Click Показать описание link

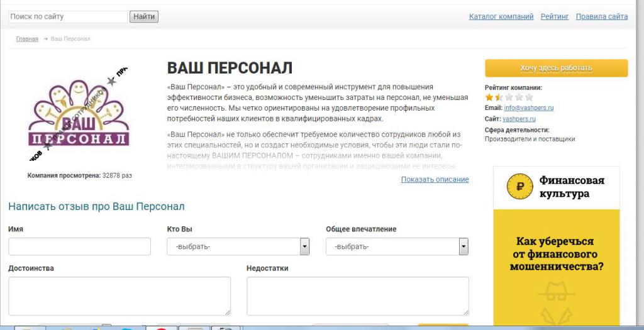tap(435, 179)
